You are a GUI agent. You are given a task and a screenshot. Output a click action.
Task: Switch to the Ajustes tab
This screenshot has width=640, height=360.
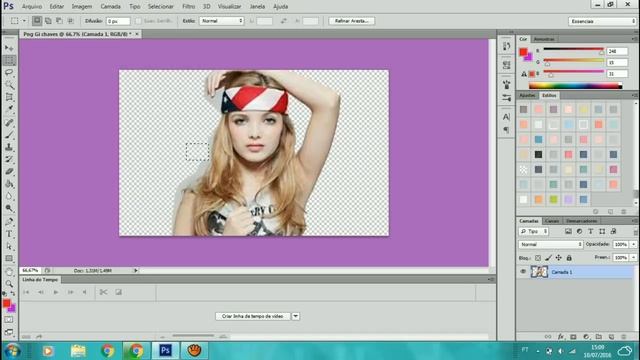(x=527, y=95)
